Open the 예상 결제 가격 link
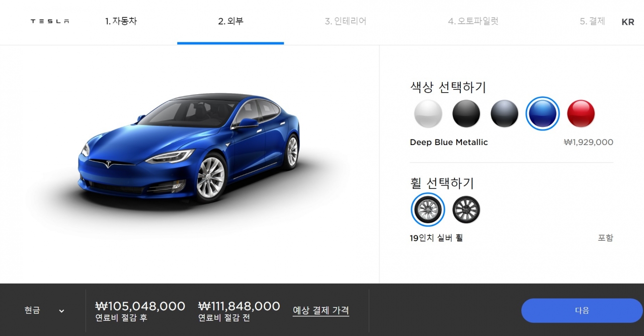644x336 pixels. tap(321, 310)
